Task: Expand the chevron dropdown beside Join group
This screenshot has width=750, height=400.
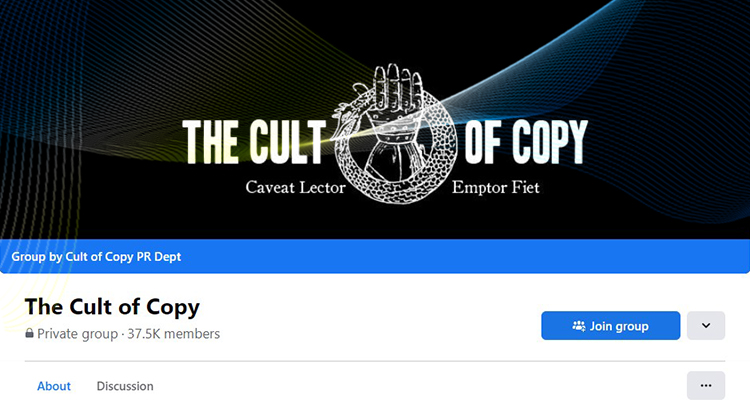Action: (x=706, y=326)
